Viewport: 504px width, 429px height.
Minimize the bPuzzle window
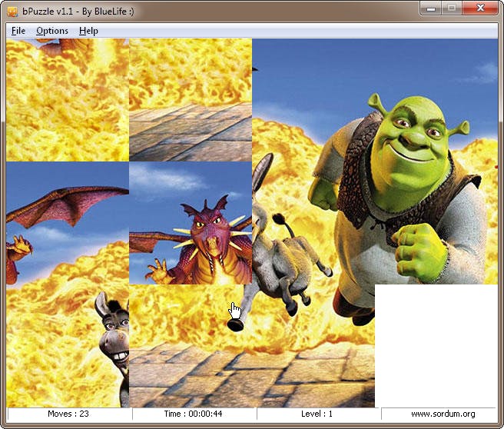click(431, 8)
